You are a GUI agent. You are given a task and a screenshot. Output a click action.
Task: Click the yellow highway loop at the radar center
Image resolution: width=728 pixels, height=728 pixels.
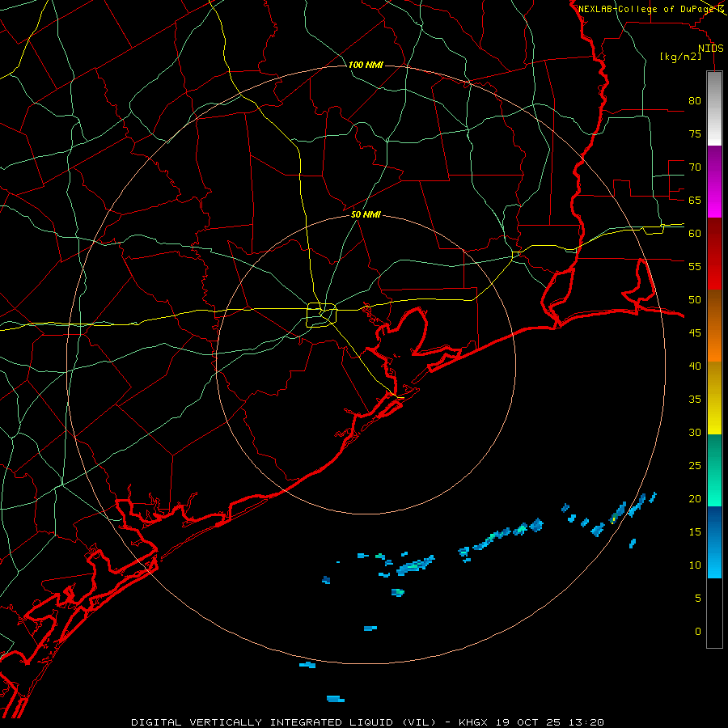321,315
